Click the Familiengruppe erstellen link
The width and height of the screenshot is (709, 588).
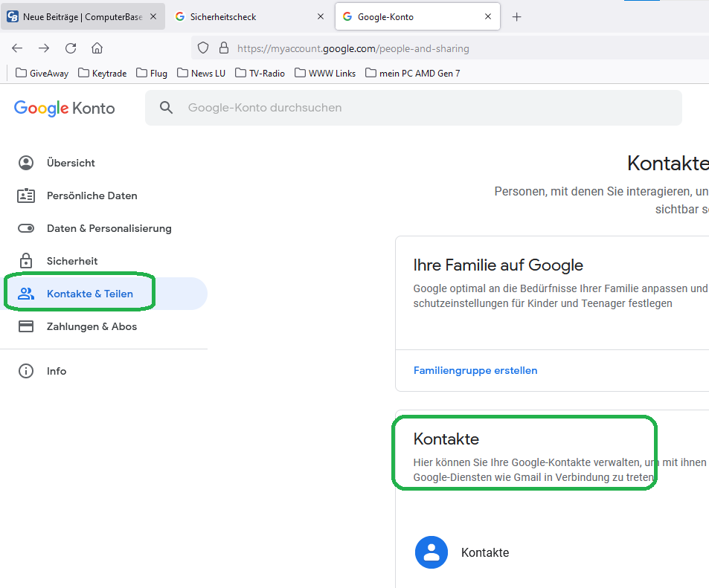(475, 371)
